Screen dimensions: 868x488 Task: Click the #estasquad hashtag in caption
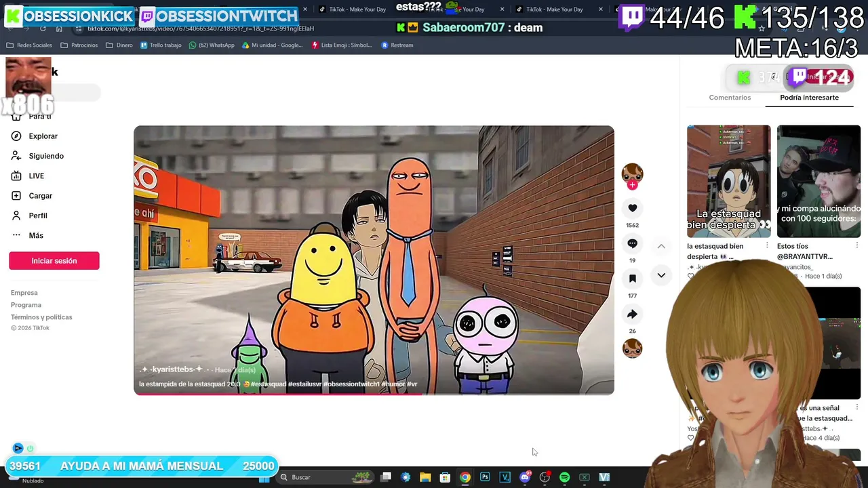[269, 384]
